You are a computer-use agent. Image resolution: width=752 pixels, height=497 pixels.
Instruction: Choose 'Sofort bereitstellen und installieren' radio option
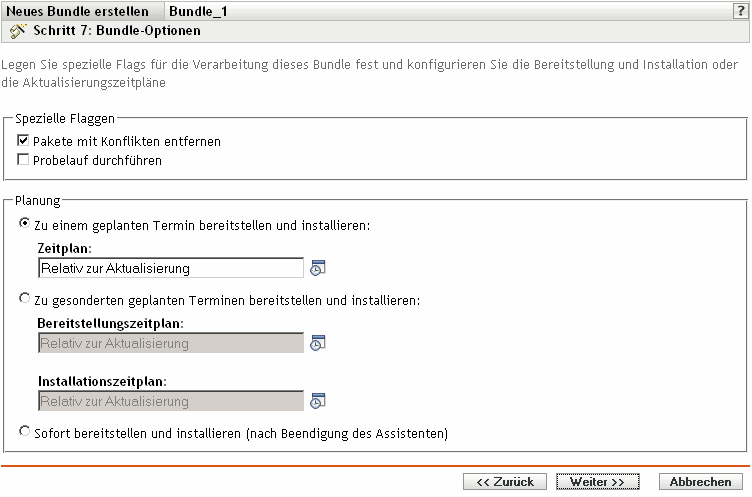pyautogui.click(x=25, y=434)
